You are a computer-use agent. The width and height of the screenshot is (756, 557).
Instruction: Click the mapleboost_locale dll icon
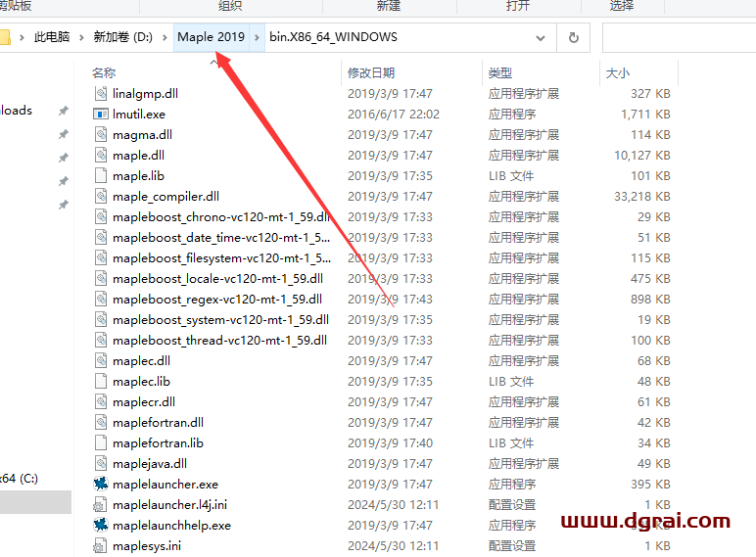(x=101, y=278)
